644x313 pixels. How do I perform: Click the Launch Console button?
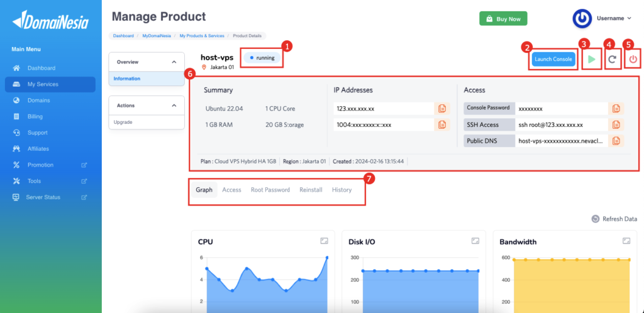(x=553, y=59)
